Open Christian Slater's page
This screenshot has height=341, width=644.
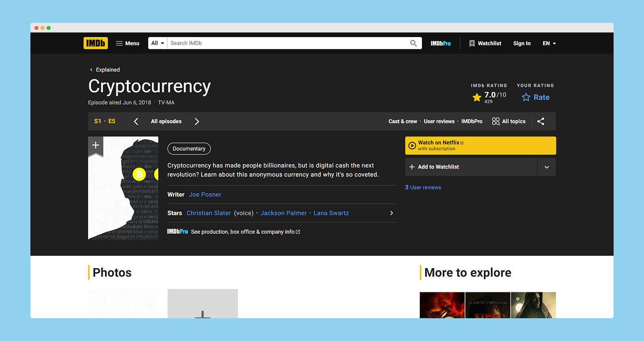209,213
